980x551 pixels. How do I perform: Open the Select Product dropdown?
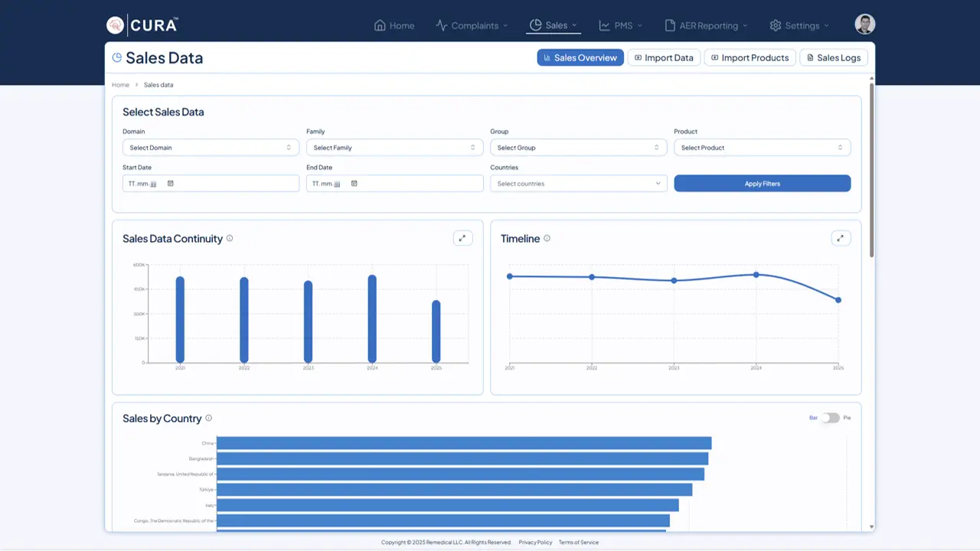click(762, 148)
